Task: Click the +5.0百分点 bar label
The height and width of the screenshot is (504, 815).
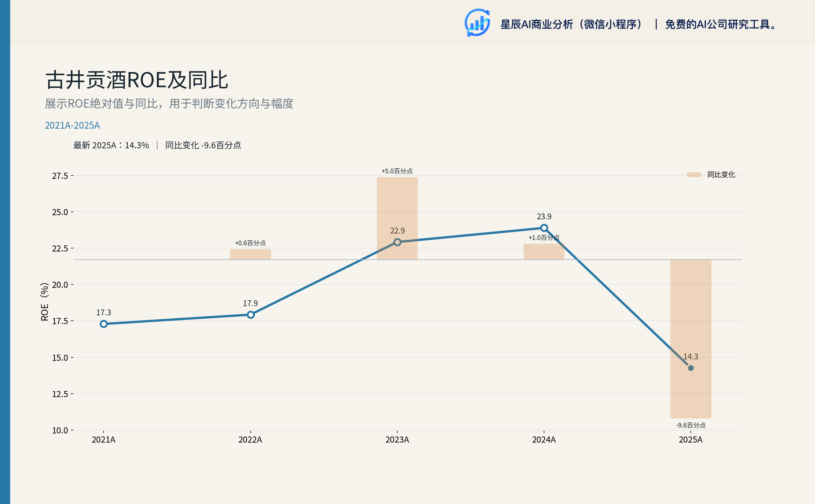Action: pos(397,171)
